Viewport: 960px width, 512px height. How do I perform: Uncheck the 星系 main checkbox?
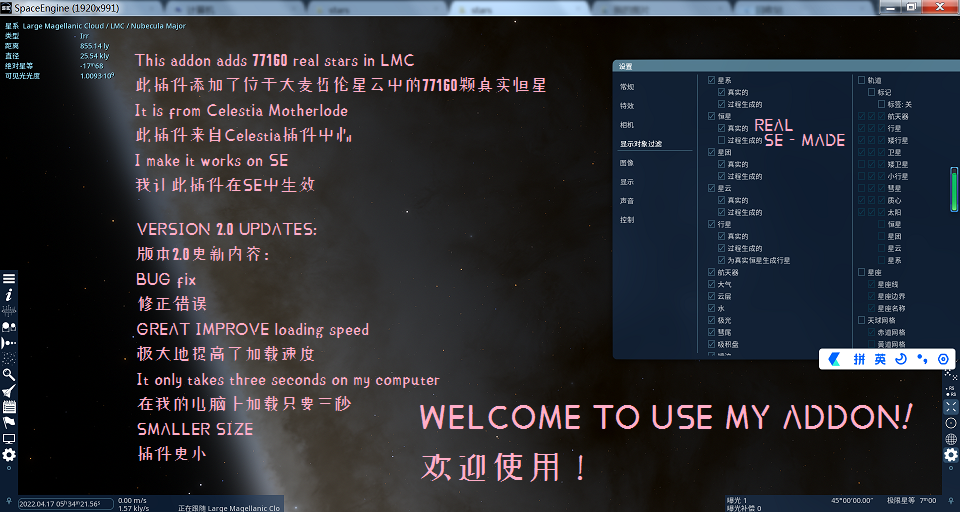tap(711, 80)
